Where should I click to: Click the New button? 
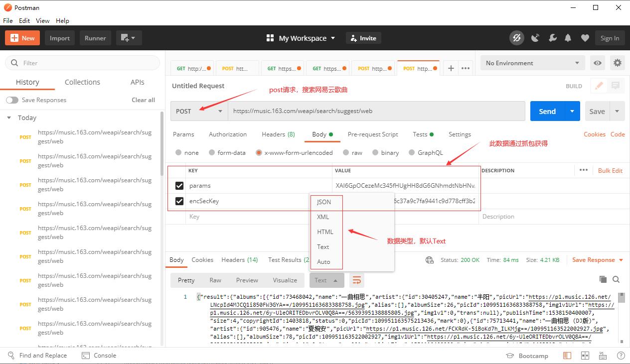click(23, 38)
